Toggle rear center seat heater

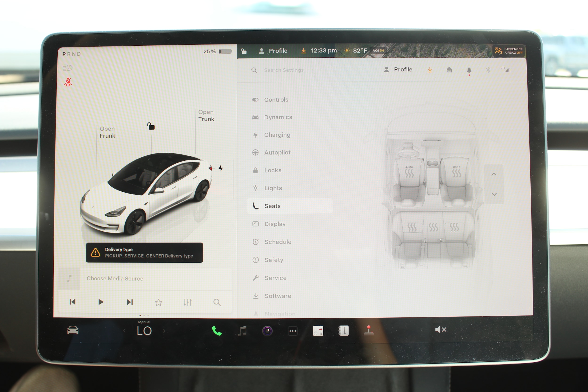click(433, 227)
